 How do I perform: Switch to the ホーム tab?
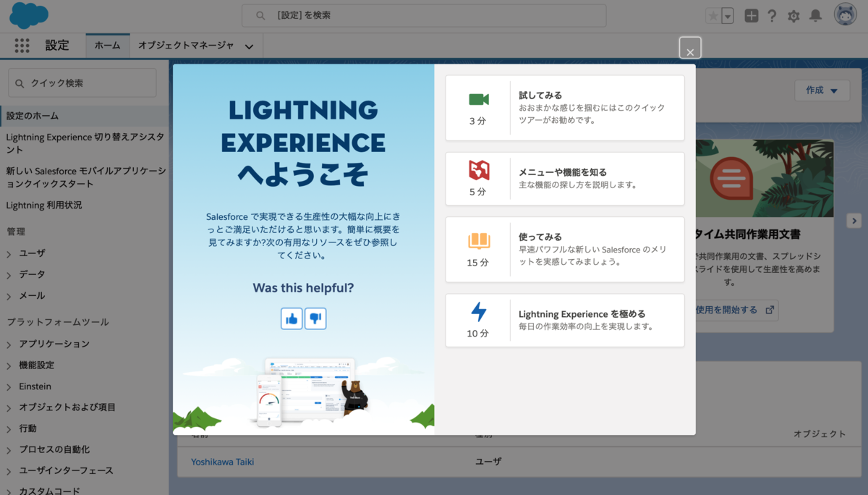[x=108, y=46]
